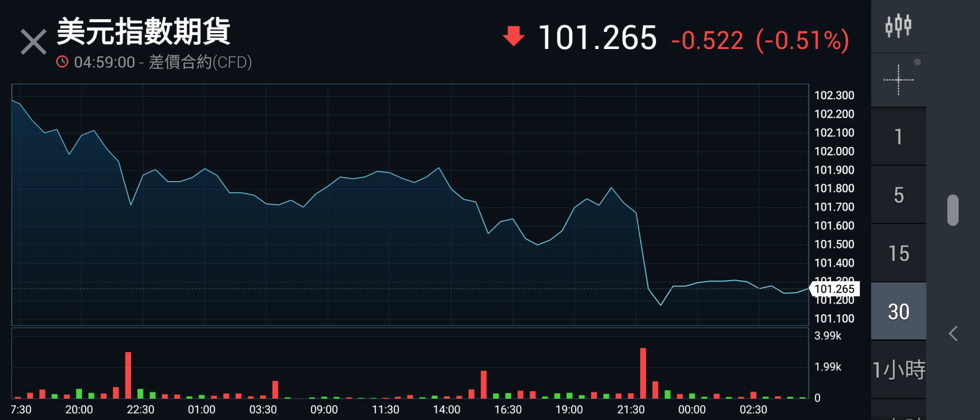Click the left chevron collapse arrow

point(953,334)
